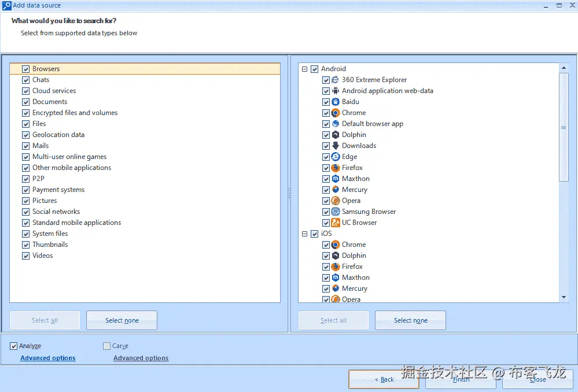This screenshot has height=392, width=578.
Task: Uncheck the Chats checkbox
Action: tap(25, 80)
